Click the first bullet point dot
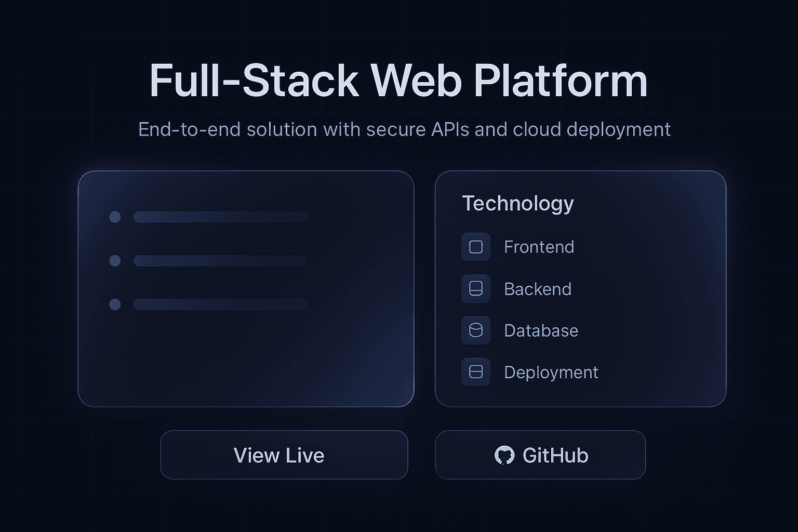This screenshot has height=532, width=798. tap(114, 218)
